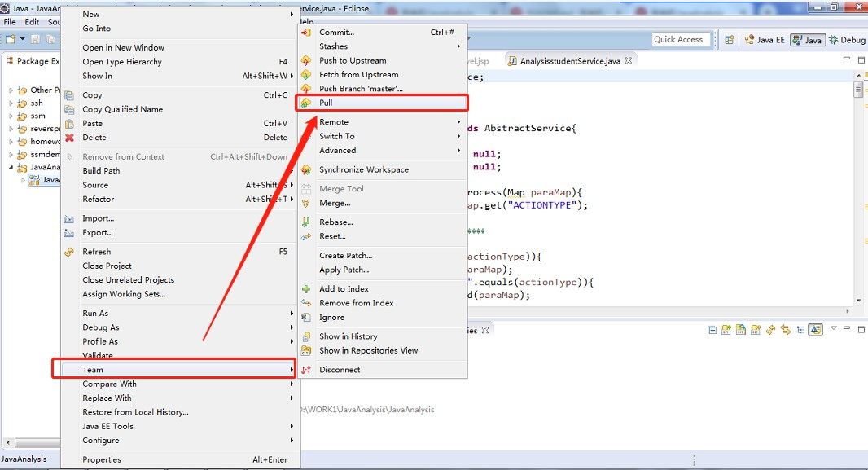Click the Reset icon in submenu
This screenshot has height=470, width=868.
tap(305, 236)
